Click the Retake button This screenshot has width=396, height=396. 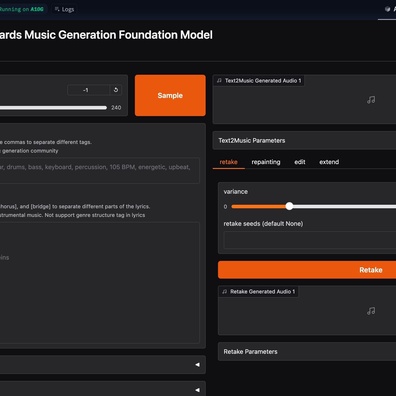307,270
